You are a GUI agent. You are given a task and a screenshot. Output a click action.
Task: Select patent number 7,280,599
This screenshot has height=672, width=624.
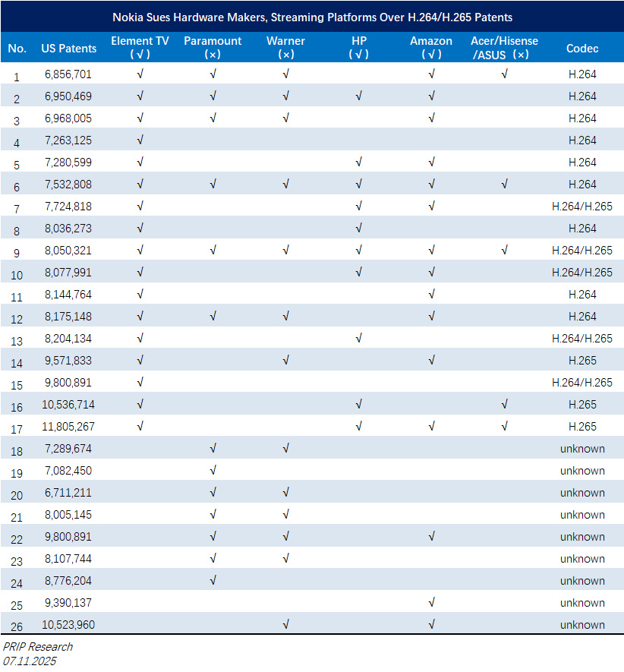point(68,162)
